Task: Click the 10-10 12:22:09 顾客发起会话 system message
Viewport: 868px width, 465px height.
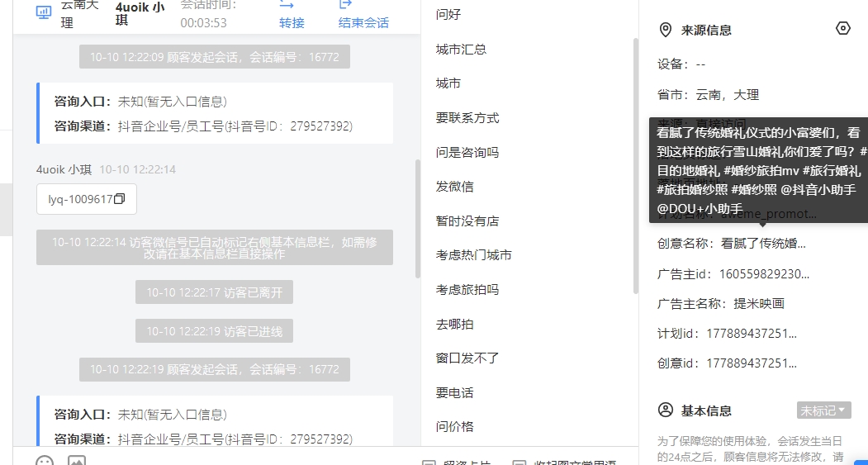Action: click(x=214, y=56)
